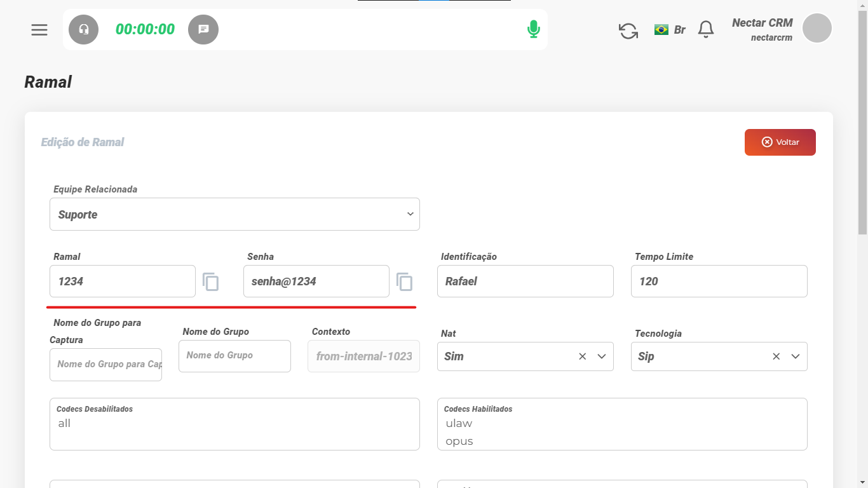Clear the Tecnologia selection with X

click(776, 356)
